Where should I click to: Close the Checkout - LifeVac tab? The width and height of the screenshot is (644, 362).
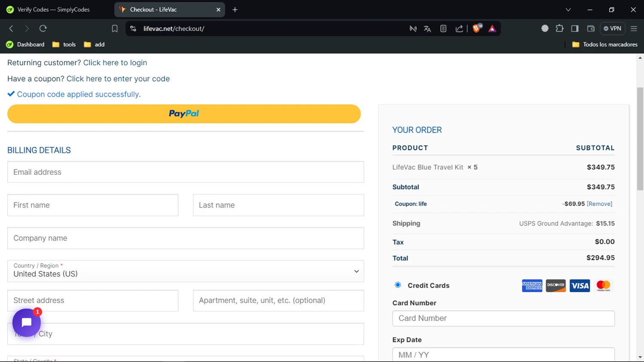coord(218,9)
